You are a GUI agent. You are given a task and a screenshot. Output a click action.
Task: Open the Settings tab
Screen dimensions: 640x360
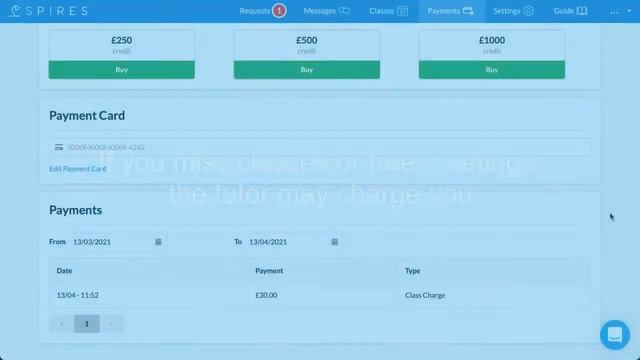[x=513, y=11]
